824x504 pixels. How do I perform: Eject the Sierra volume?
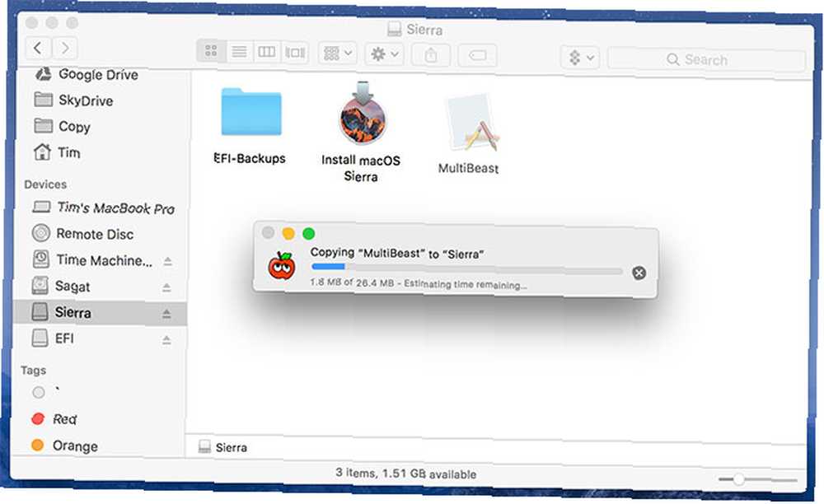tap(166, 314)
